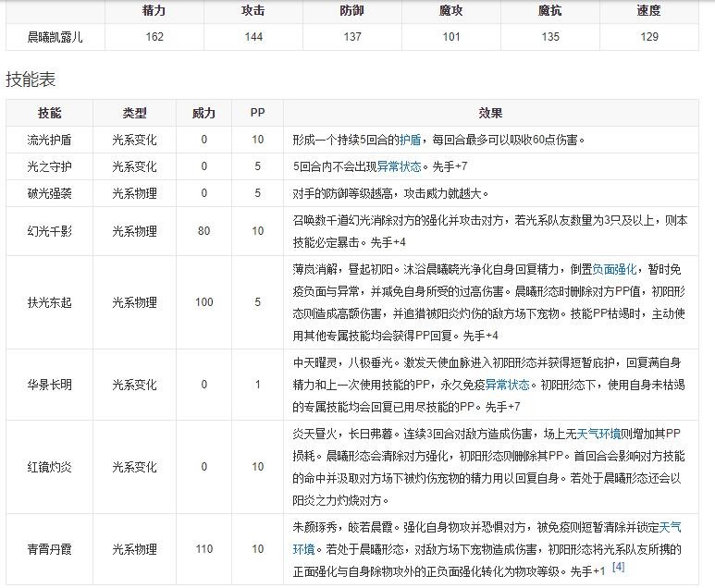Click the 威力 column header

point(203,113)
